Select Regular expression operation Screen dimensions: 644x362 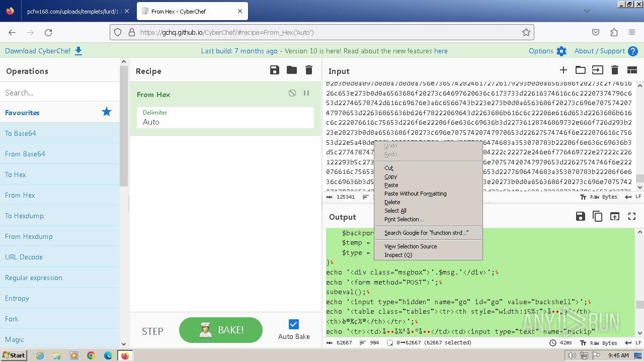[59, 278]
